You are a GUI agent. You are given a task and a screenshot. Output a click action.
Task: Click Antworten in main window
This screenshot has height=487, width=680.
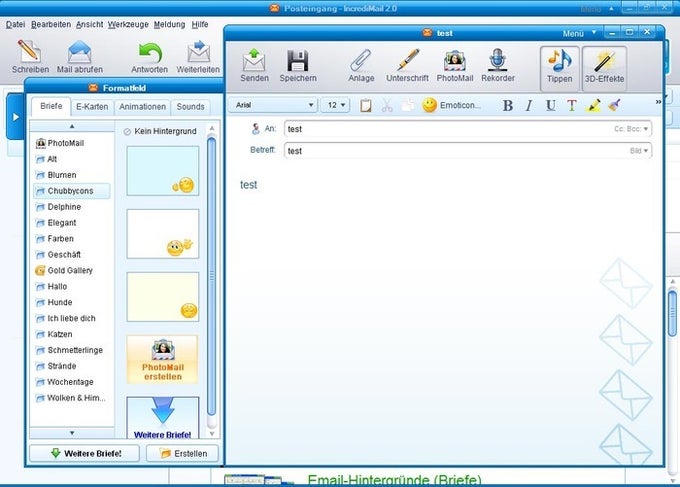150,56
